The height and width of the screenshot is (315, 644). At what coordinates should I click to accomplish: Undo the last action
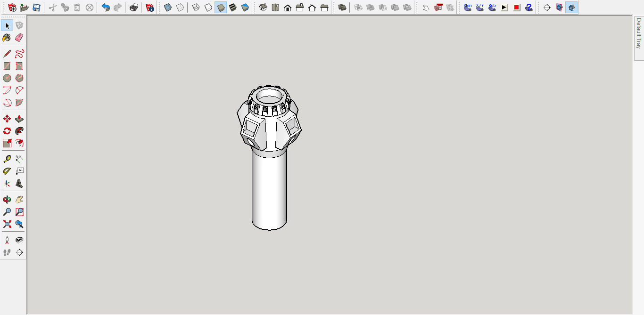point(106,8)
